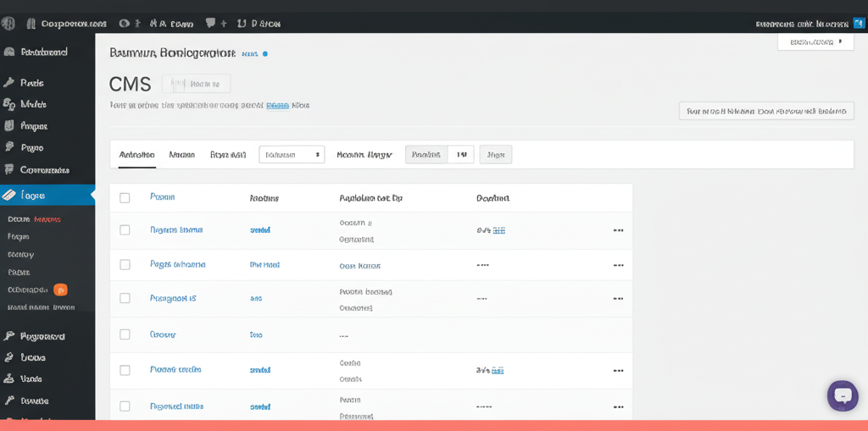Click the fifth sidebar icon above comments icon
Viewport: 868px width, 431px height.
[x=8, y=147]
